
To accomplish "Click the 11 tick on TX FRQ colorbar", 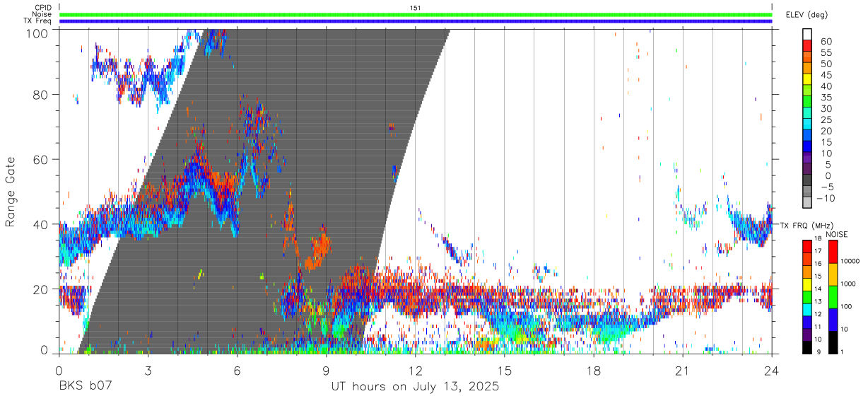I will coord(818,327).
